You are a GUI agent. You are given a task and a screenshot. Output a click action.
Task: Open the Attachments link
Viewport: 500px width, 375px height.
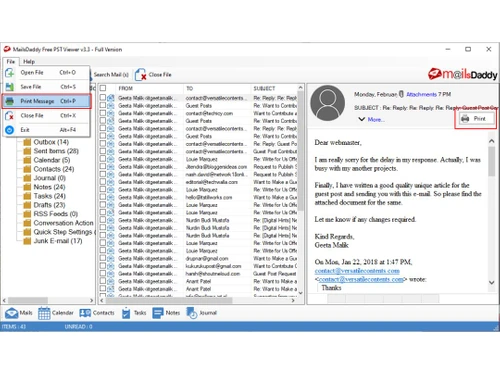click(421, 94)
